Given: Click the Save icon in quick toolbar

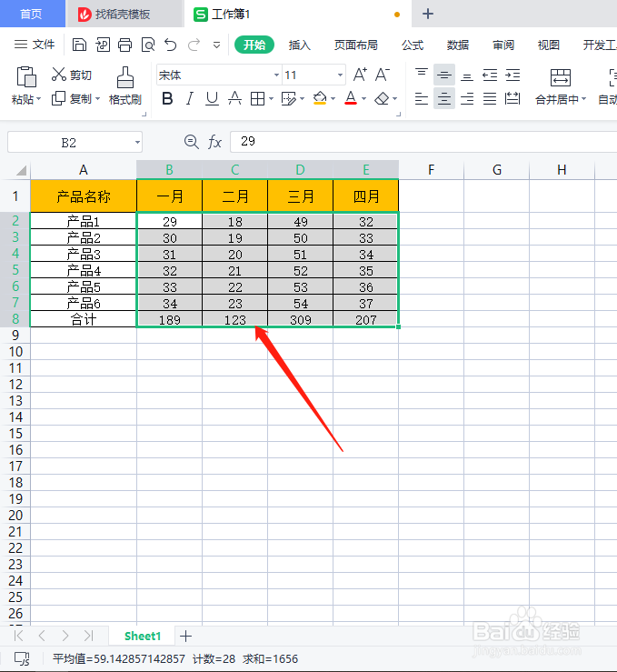Looking at the screenshot, I should tap(79, 45).
